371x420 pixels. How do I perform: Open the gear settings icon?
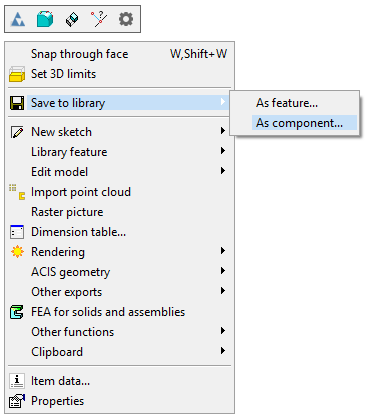pyautogui.click(x=126, y=19)
